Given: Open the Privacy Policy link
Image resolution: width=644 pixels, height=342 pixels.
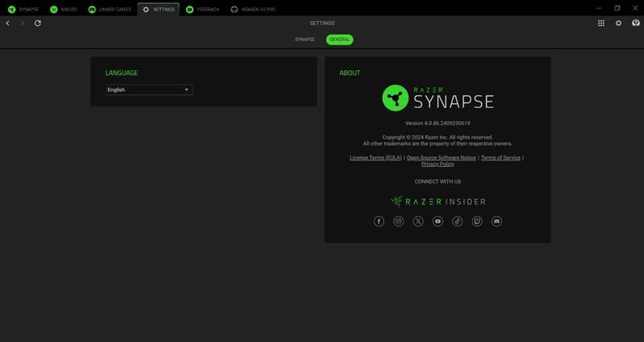Looking at the screenshot, I should (438, 165).
